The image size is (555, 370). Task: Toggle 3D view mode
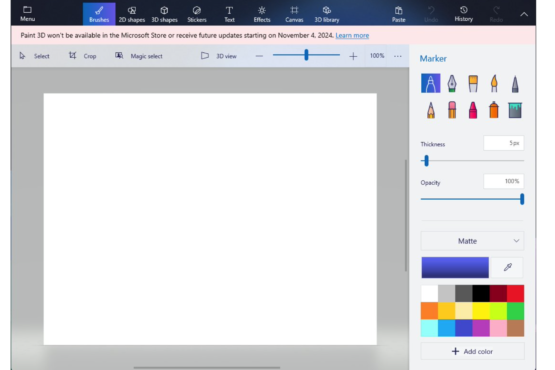point(218,56)
